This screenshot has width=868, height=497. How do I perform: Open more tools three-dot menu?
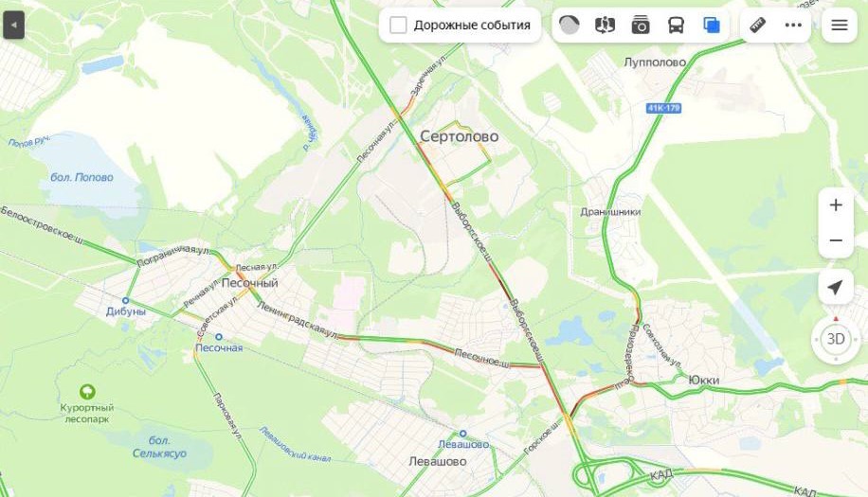(x=793, y=25)
